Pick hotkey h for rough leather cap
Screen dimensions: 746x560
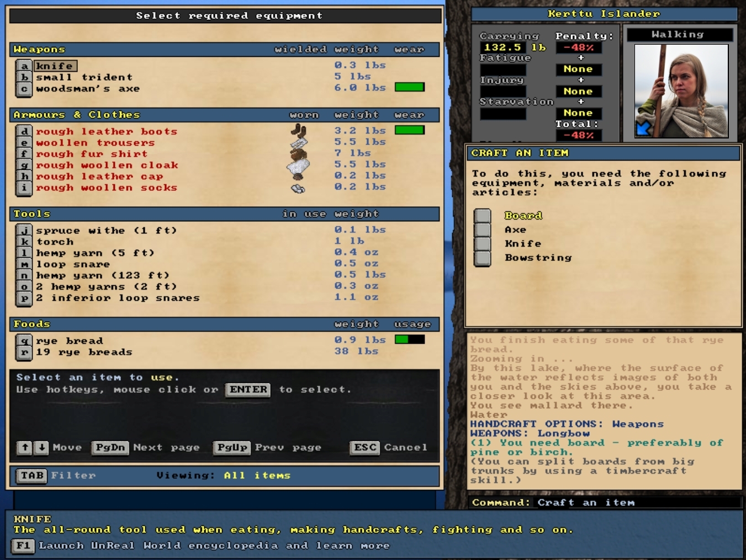[24, 177]
